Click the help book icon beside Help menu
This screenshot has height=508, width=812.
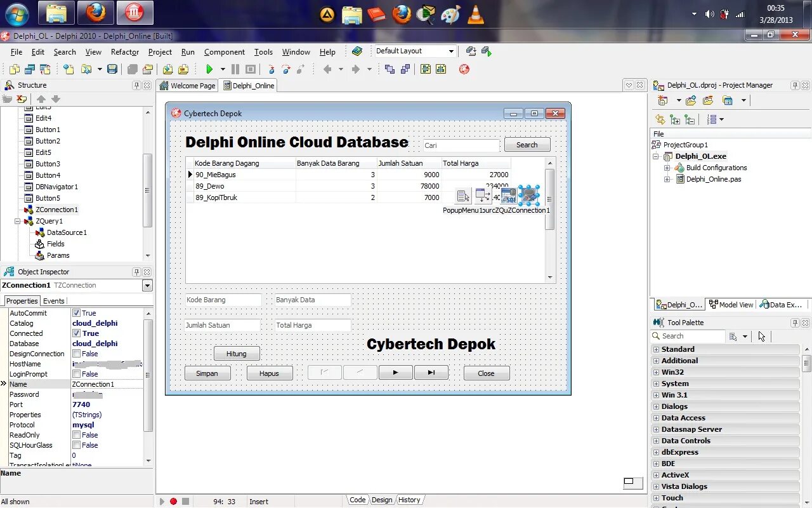[357, 51]
